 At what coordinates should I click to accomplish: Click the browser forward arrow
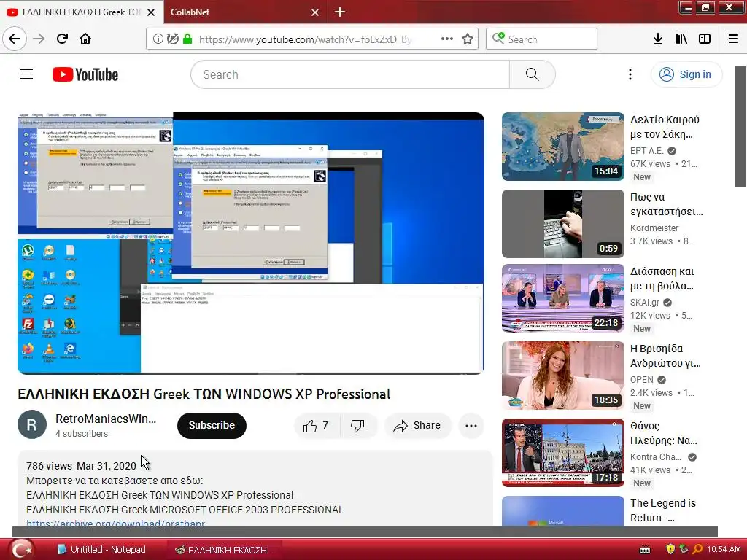point(39,39)
